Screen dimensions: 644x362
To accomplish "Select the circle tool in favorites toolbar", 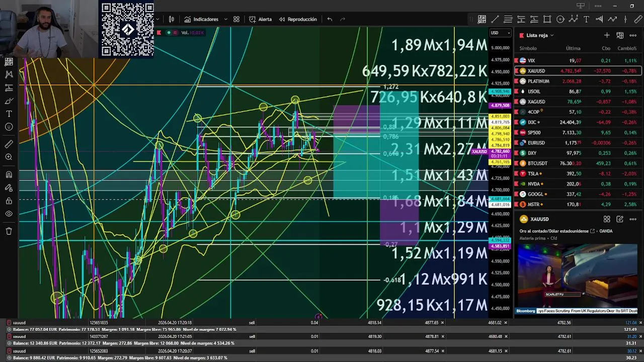I will [x=560, y=19].
